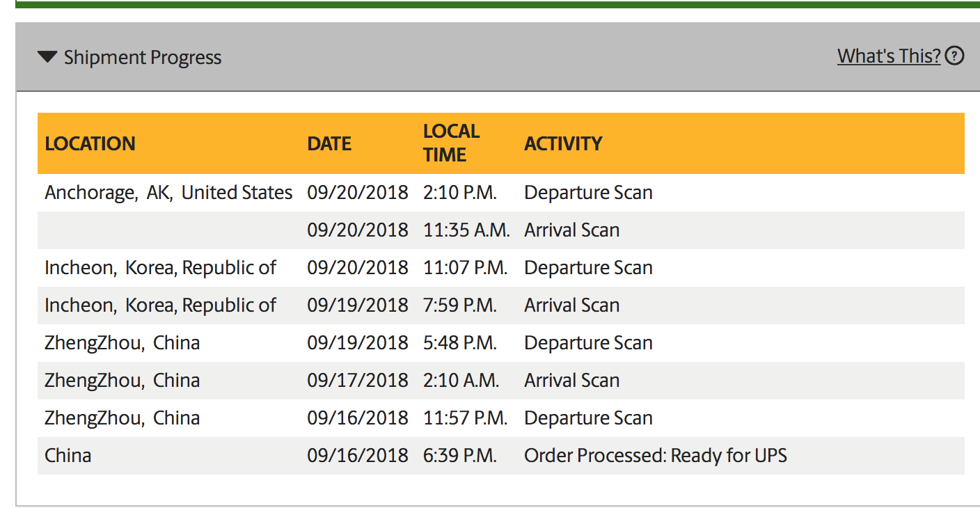Click the question mark help icon
Screen dimensions: 980x508
(x=956, y=56)
